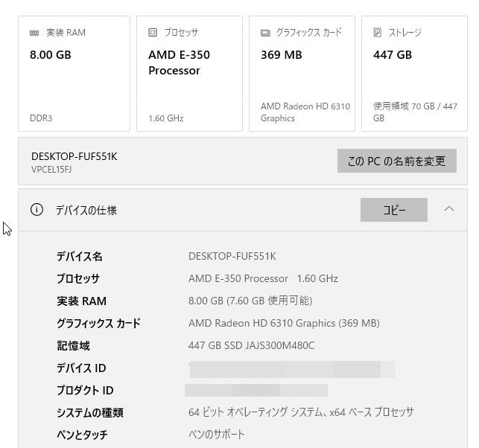
Task: Collapse the デバイスの仕様 section chevron
Action: click(x=449, y=209)
